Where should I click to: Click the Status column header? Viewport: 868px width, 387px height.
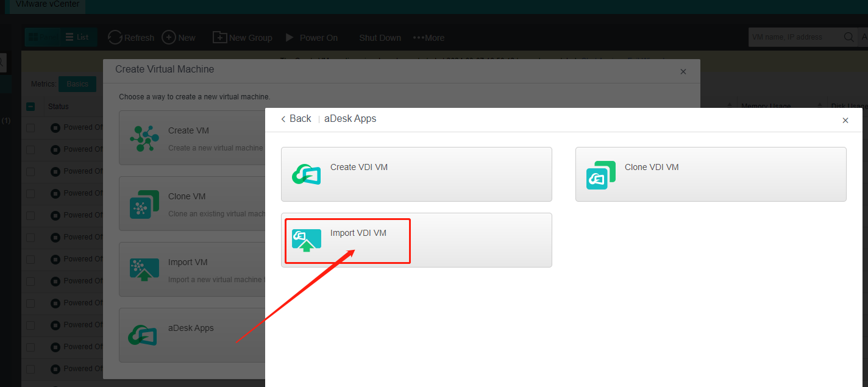tap(59, 107)
